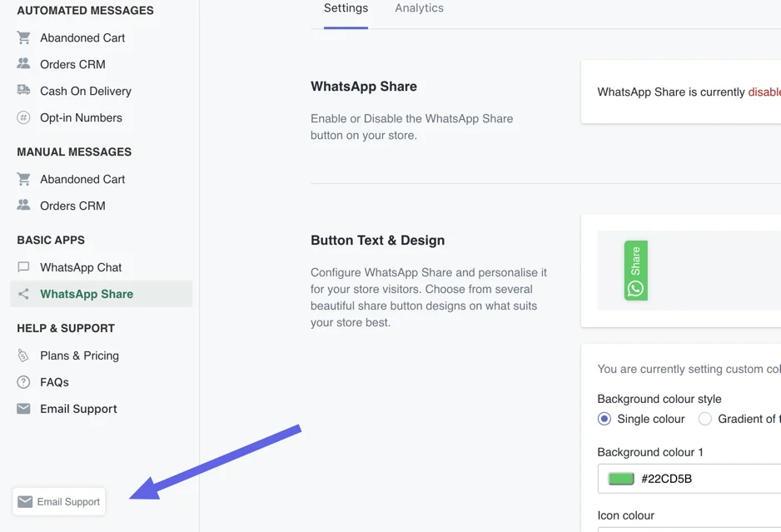Viewport: 781px width, 532px height.
Task: Click the WhatsApp Share icon in sidebar
Action: tap(23, 294)
